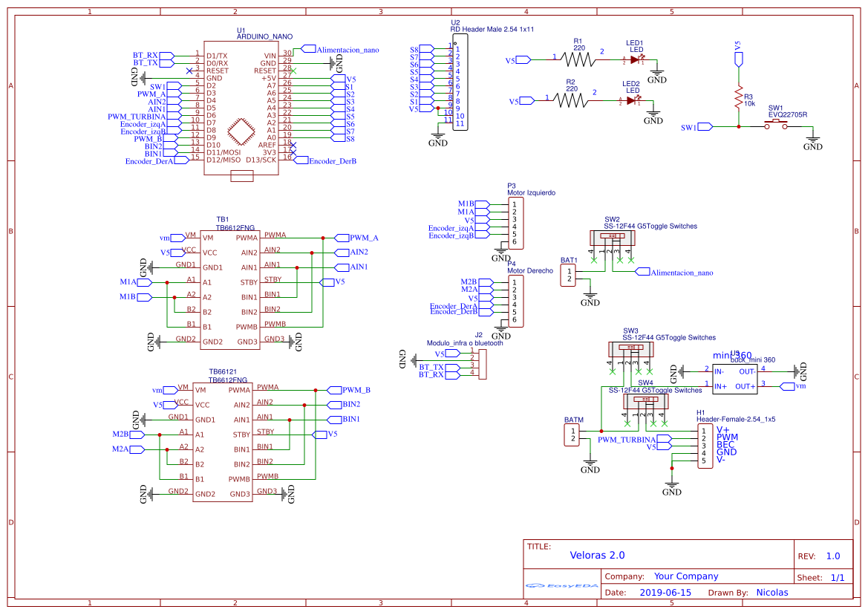Click the date 2019-06-15 field
The image size is (868, 615).
point(668,592)
